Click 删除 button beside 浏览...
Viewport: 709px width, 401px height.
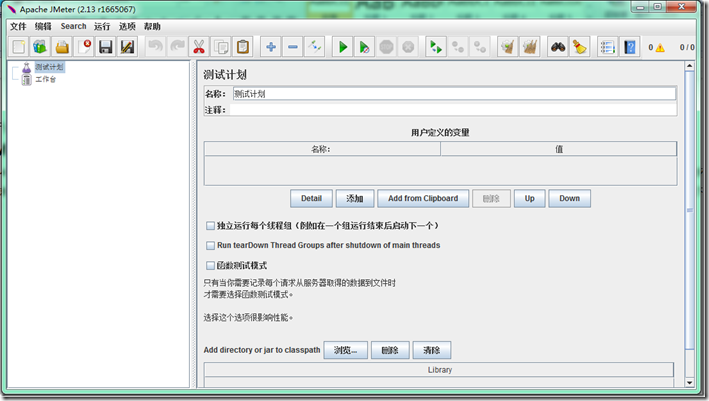(x=390, y=350)
